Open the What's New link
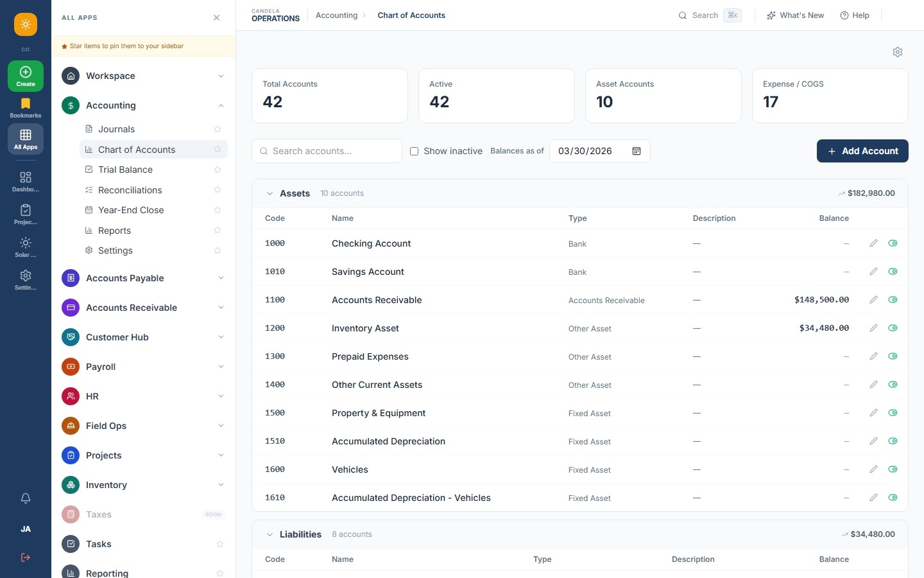The image size is (924, 578). [796, 15]
